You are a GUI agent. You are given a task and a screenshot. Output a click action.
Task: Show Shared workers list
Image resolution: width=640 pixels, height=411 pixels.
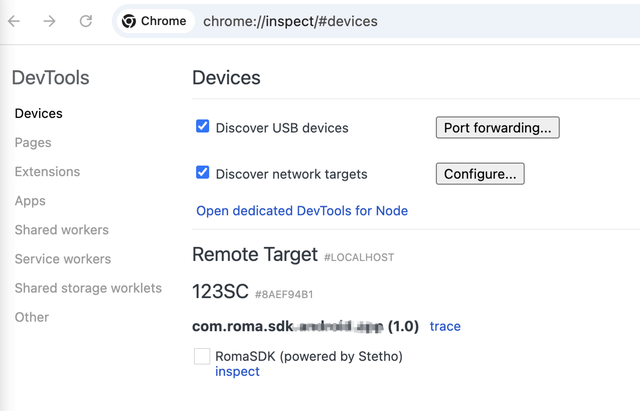pos(62,230)
